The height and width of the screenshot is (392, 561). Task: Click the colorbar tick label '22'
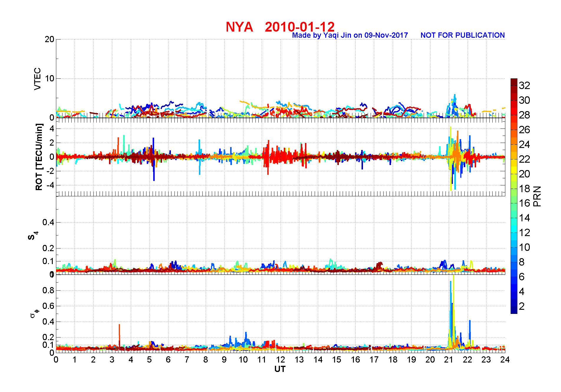click(524, 159)
